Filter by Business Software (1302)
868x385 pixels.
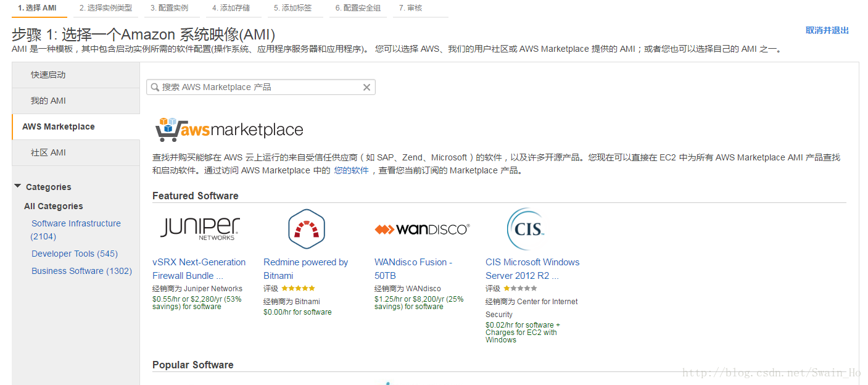81,271
